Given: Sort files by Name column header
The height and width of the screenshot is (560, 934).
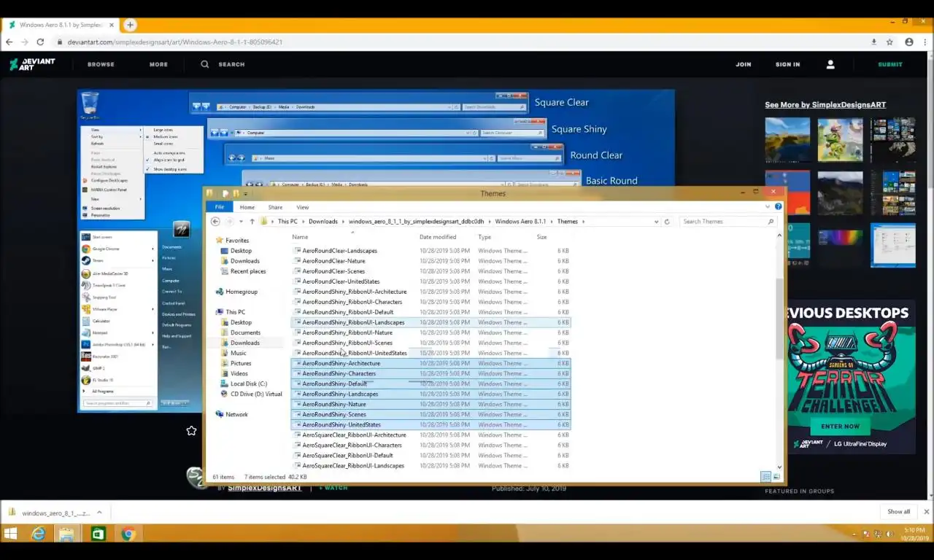Looking at the screenshot, I should tap(300, 237).
